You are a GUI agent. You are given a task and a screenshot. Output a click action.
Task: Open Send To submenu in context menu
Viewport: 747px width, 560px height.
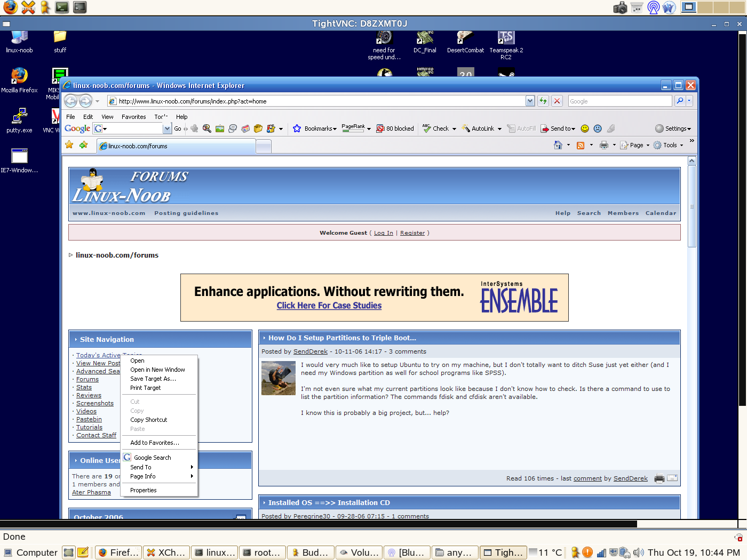pos(160,467)
